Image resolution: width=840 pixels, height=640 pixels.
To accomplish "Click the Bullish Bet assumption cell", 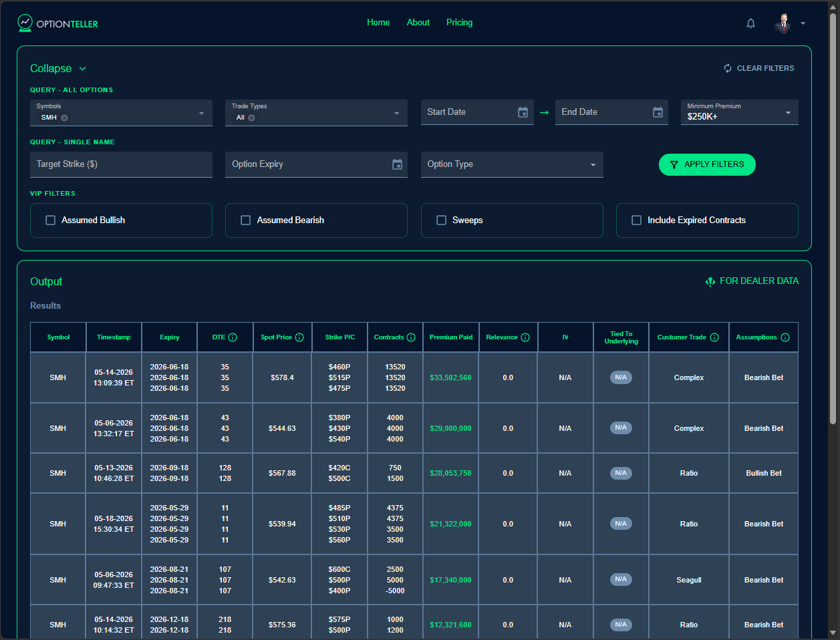I will [764, 474].
